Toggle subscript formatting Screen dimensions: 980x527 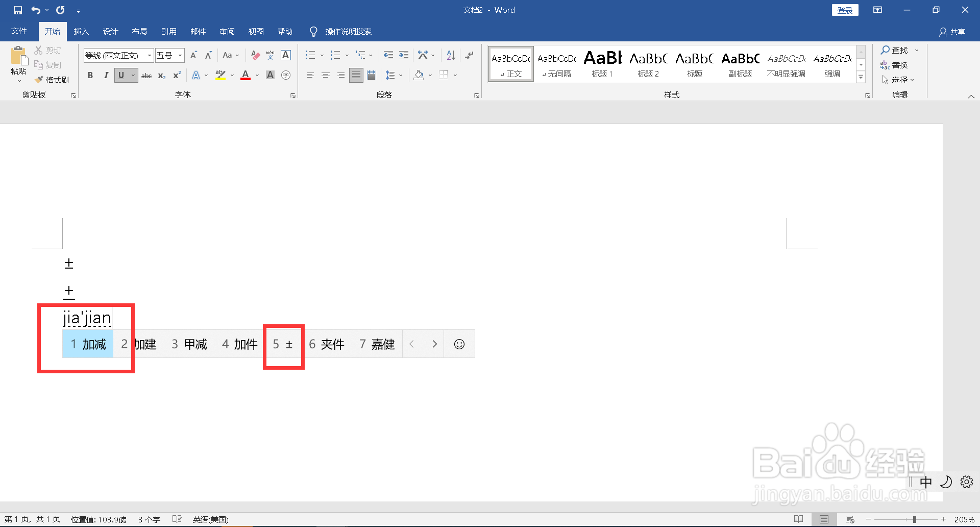click(x=162, y=76)
